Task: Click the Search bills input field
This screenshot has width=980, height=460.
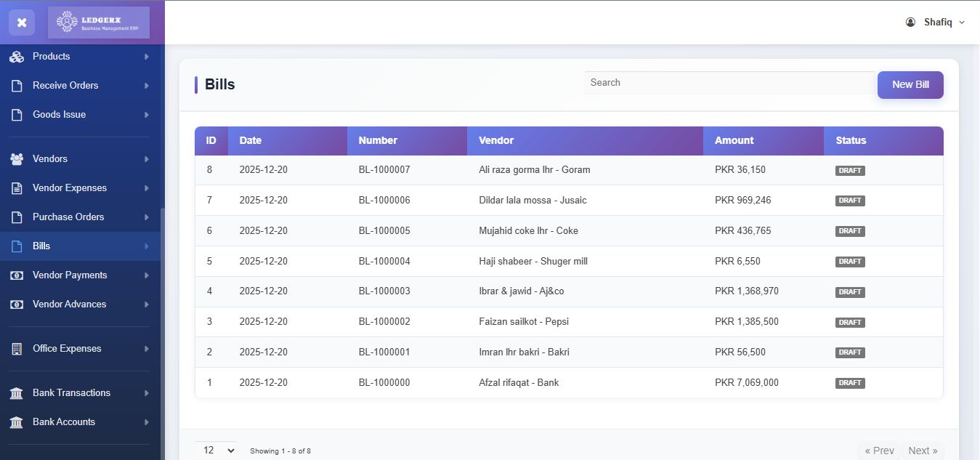Action: [x=729, y=83]
